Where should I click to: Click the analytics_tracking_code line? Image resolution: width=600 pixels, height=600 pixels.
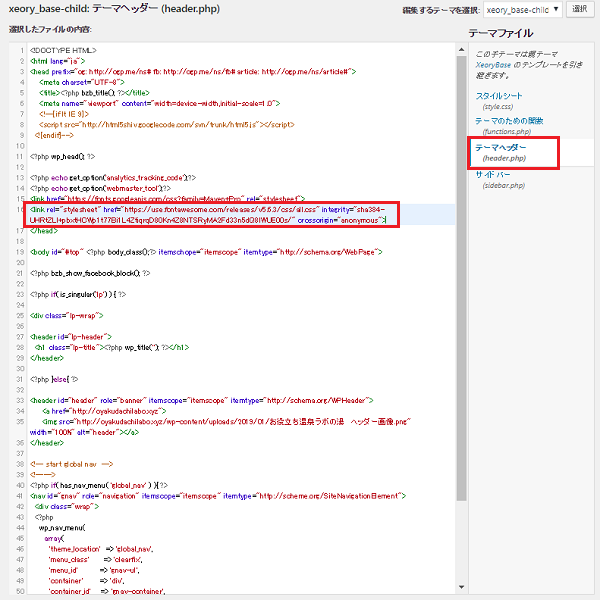click(113, 178)
